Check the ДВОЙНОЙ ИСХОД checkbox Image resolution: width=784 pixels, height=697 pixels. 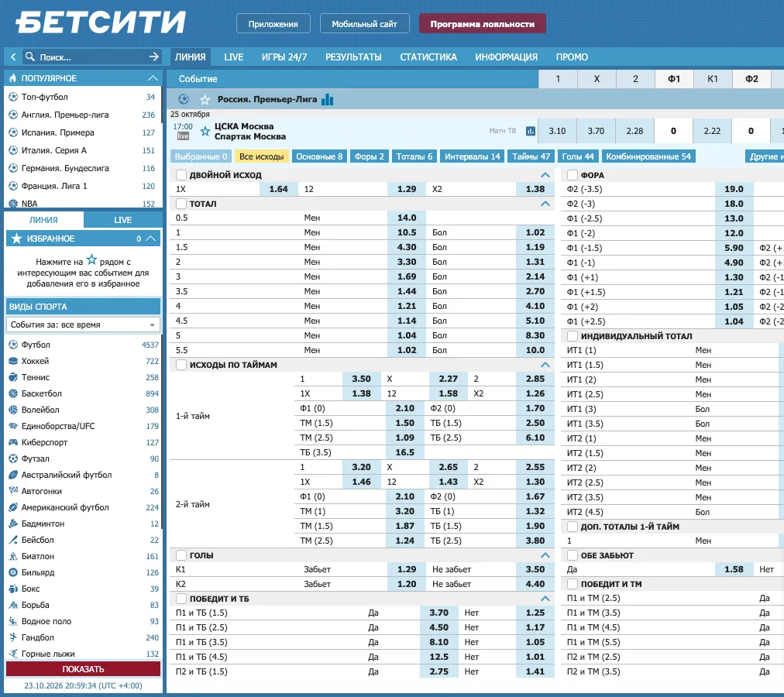pyautogui.click(x=181, y=175)
